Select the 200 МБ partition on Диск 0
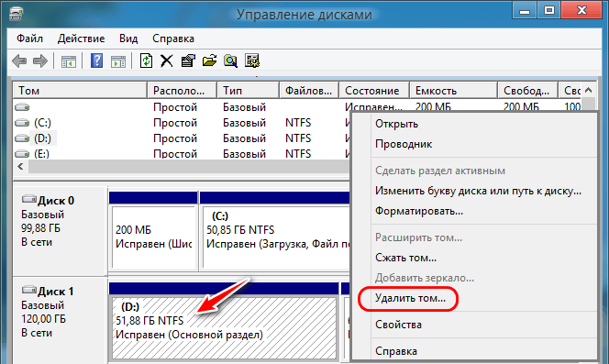The image size is (609, 364). [154, 237]
